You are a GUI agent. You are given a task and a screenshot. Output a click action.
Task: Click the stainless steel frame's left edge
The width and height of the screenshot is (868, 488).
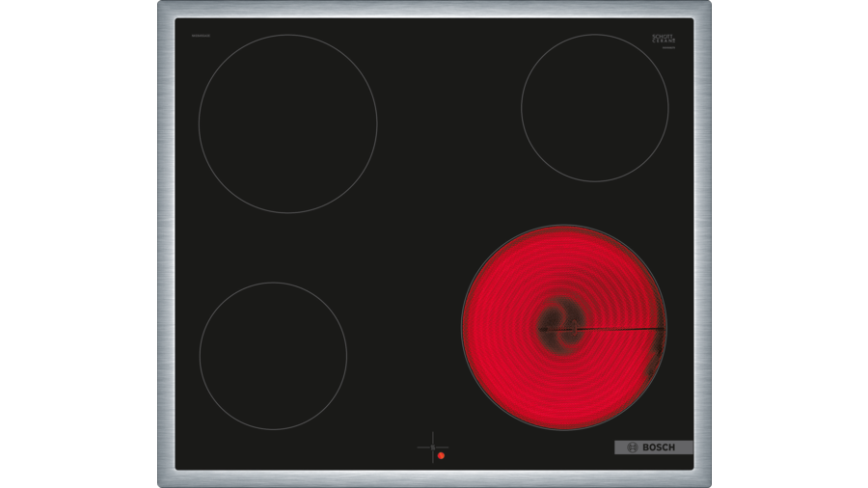pyautogui.click(x=166, y=244)
